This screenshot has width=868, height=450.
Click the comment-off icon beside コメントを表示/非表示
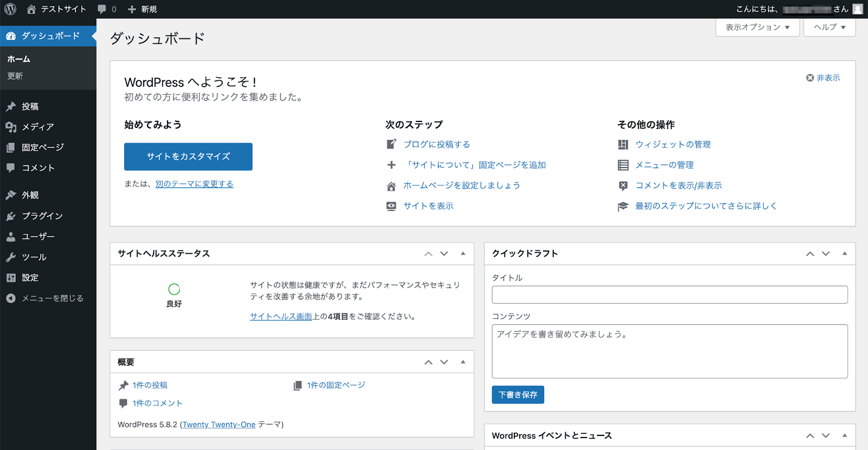(623, 186)
